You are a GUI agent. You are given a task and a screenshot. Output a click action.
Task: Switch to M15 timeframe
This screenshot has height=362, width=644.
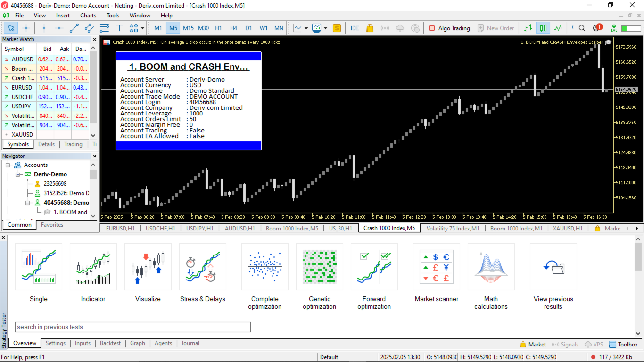[x=188, y=28]
